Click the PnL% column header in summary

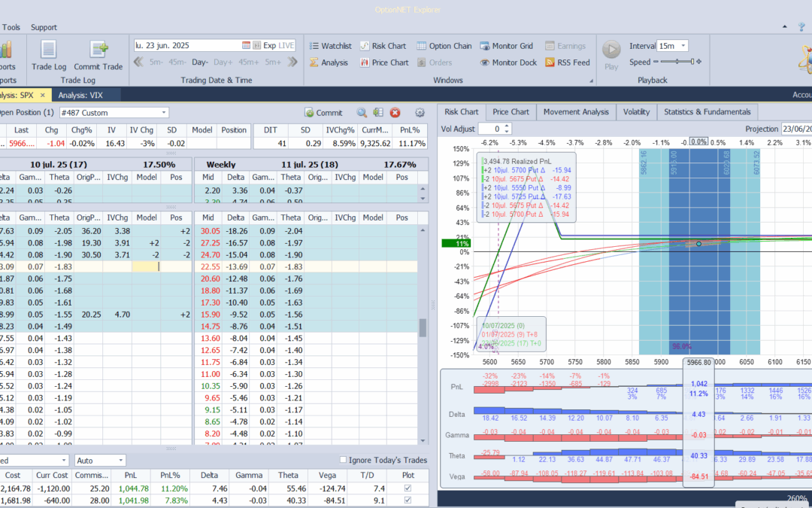(x=170, y=475)
